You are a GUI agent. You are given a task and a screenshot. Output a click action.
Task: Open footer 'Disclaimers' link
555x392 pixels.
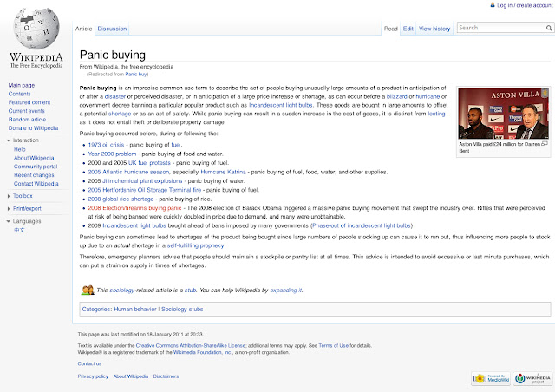pos(166,376)
